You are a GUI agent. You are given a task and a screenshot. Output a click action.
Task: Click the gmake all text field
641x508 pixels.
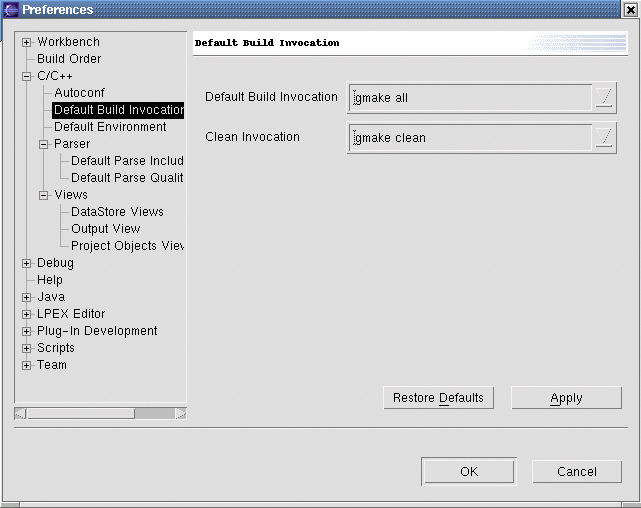click(470, 98)
